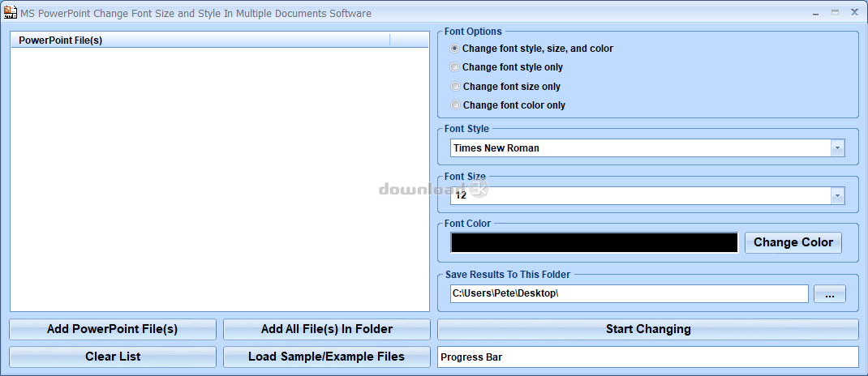
Task: Click the black Font Color swatch
Action: [594, 243]
